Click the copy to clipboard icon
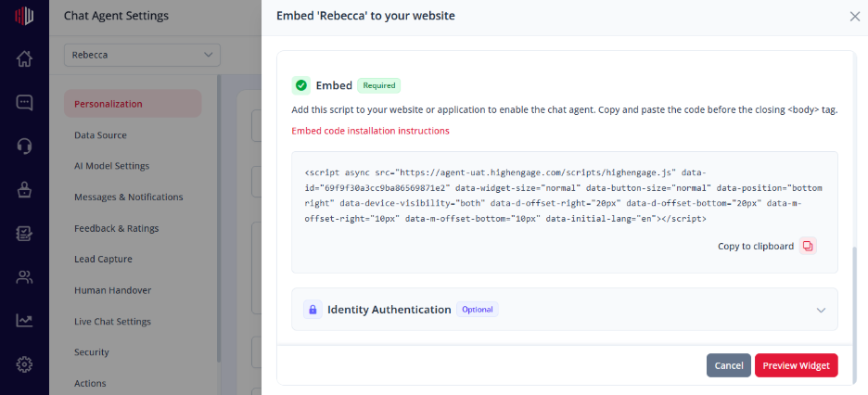 (x=808, y=247)
